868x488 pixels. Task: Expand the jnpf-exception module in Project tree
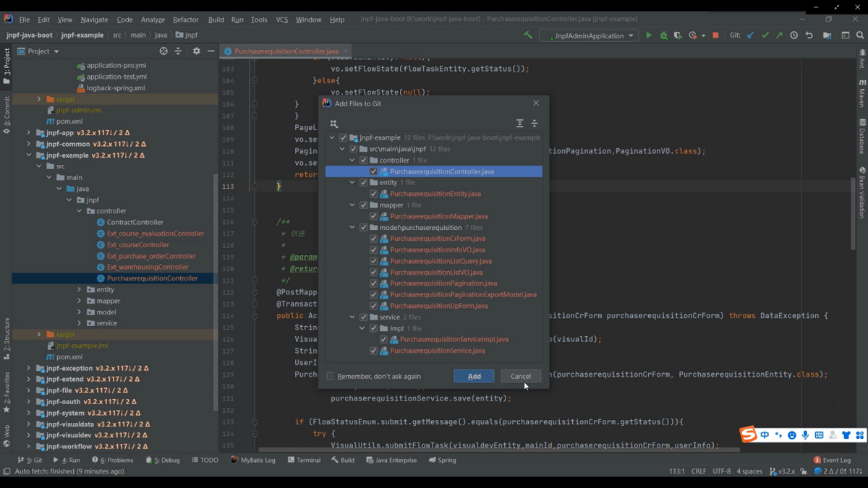tap(29, 368)
